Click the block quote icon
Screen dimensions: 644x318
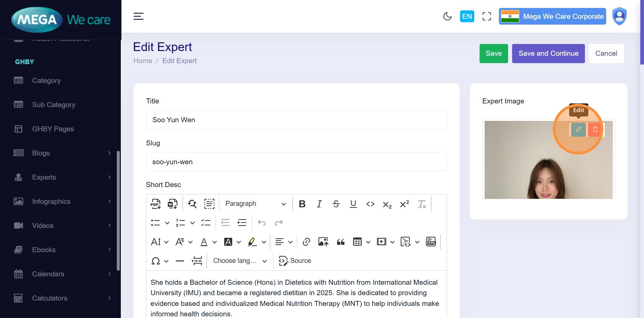click(341, 242)
